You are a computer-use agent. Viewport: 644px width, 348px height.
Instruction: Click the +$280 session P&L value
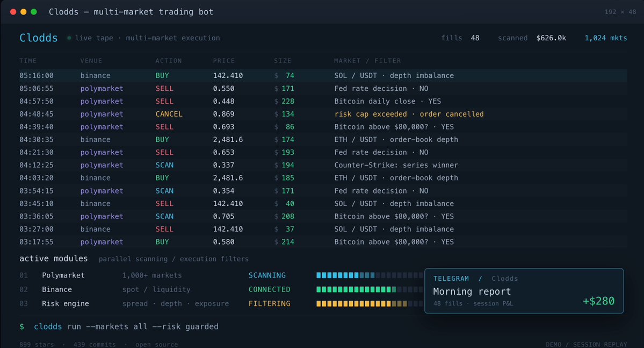coord(598,301)
